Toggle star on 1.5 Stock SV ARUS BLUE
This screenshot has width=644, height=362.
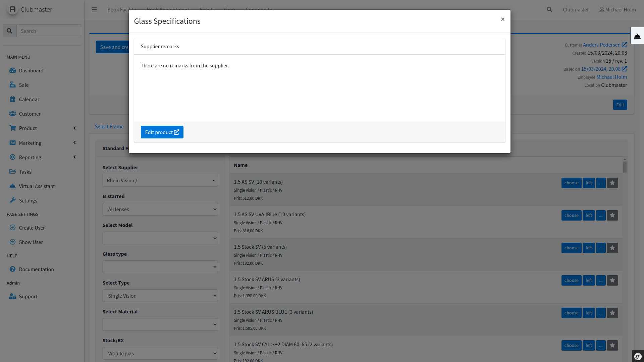[x=612, y=313]
